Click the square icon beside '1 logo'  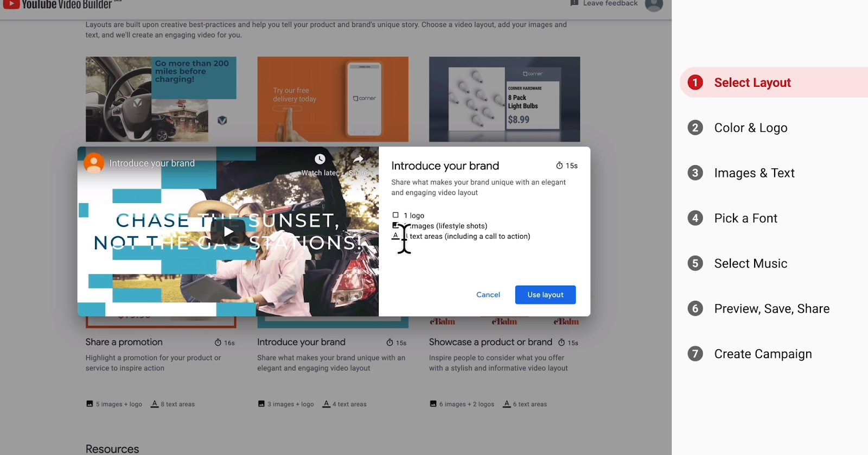tap(395, 216)
